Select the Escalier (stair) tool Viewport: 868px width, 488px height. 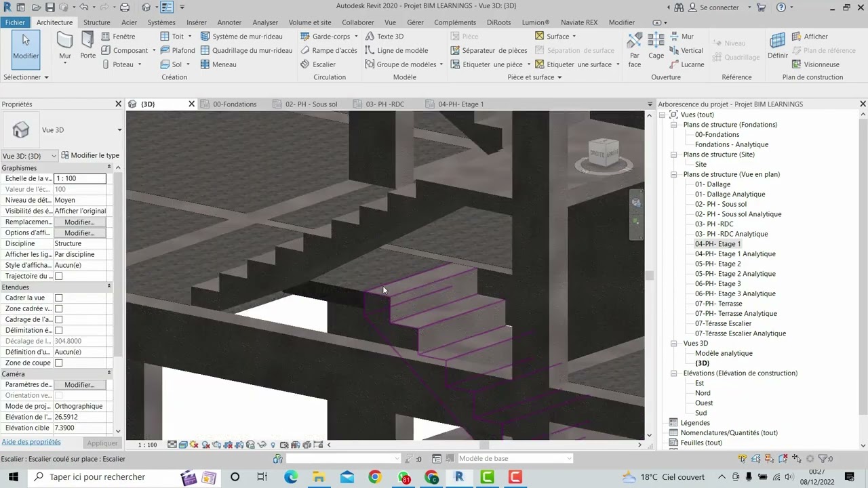click(318, 64)
